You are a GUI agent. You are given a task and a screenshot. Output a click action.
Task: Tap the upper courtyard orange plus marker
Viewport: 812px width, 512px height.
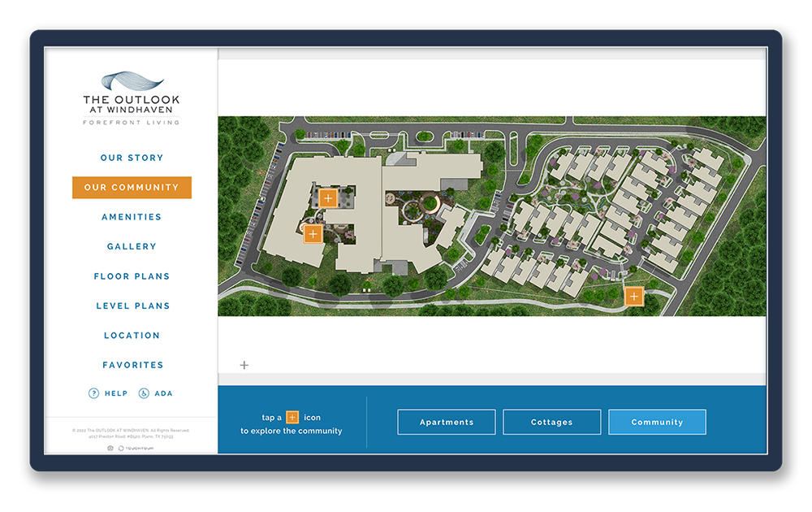click(x=327, y=198)
